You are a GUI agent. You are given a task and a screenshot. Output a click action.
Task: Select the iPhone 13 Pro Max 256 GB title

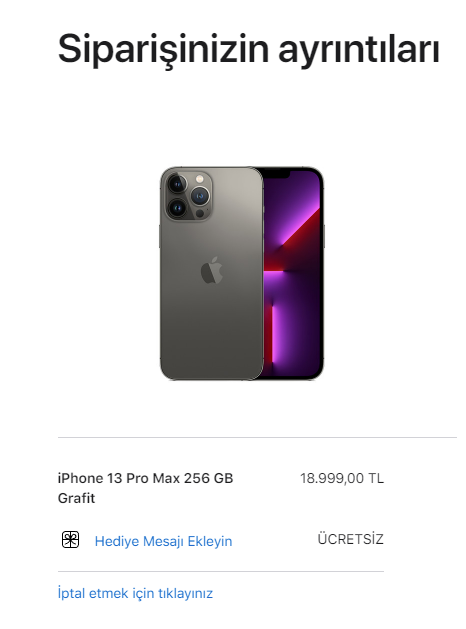point(146,478)
